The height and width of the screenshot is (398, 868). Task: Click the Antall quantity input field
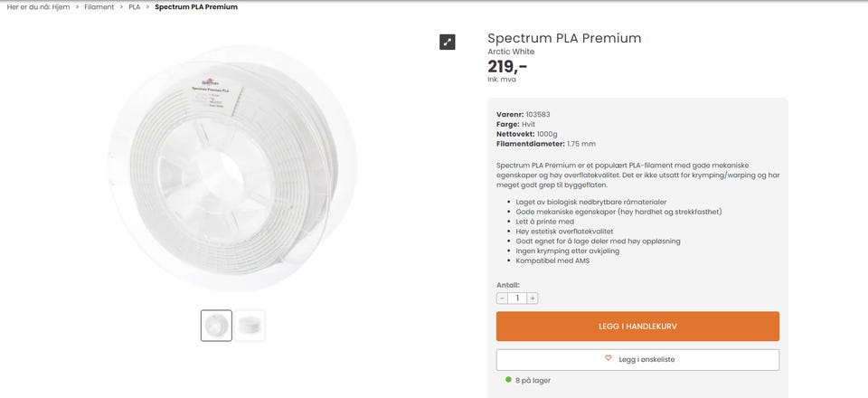coord(517,298)
